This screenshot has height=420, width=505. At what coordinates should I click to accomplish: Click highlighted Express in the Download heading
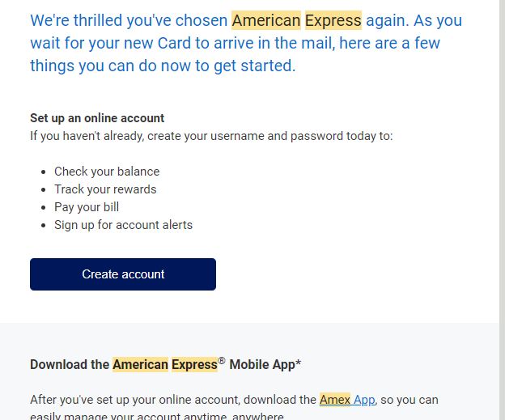click(x=194, y=365)
